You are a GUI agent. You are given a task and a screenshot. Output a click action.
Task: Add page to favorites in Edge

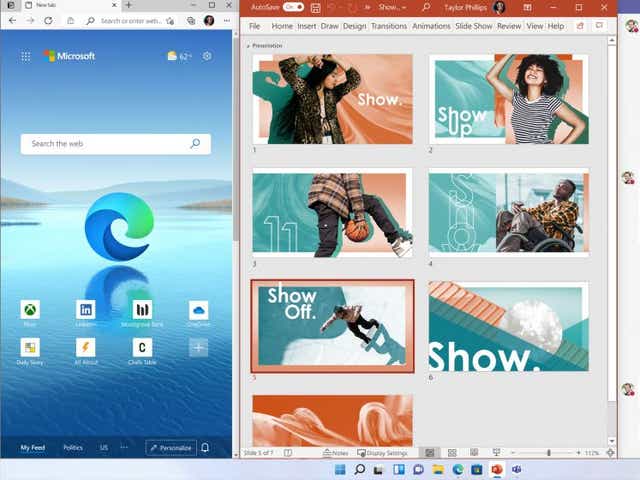170,20
